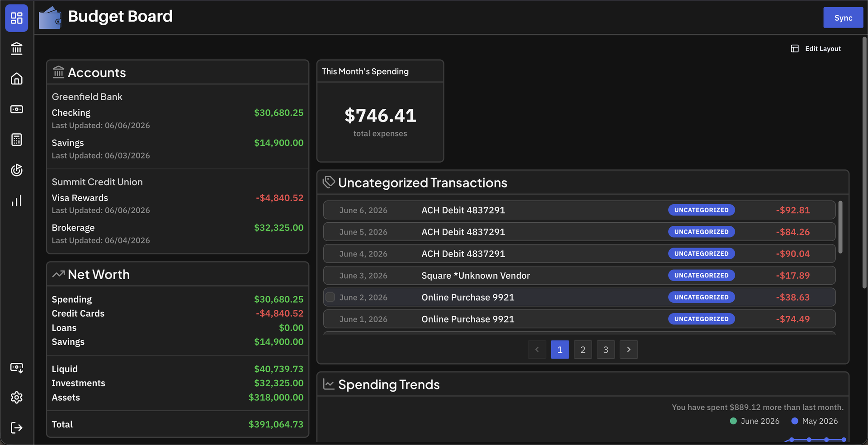Click the Spending Trends chart icon
This screenshot has width=868, height=445.
[x=329, y=384]
